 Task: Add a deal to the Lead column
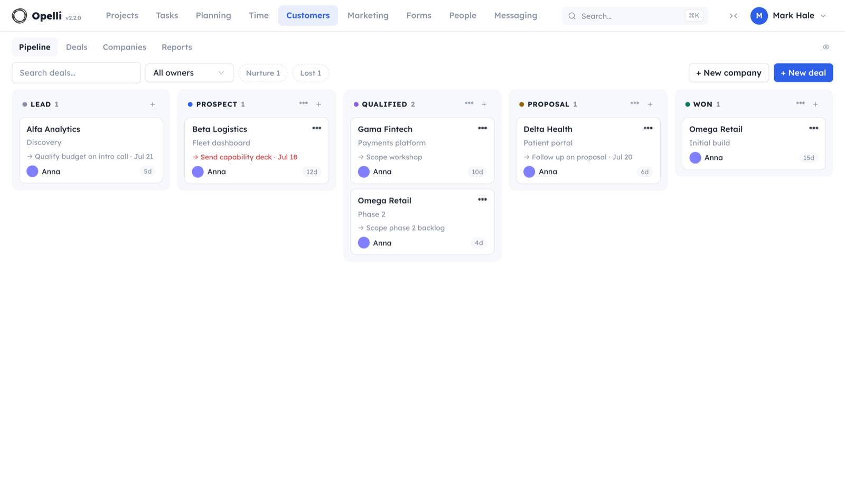153,104
